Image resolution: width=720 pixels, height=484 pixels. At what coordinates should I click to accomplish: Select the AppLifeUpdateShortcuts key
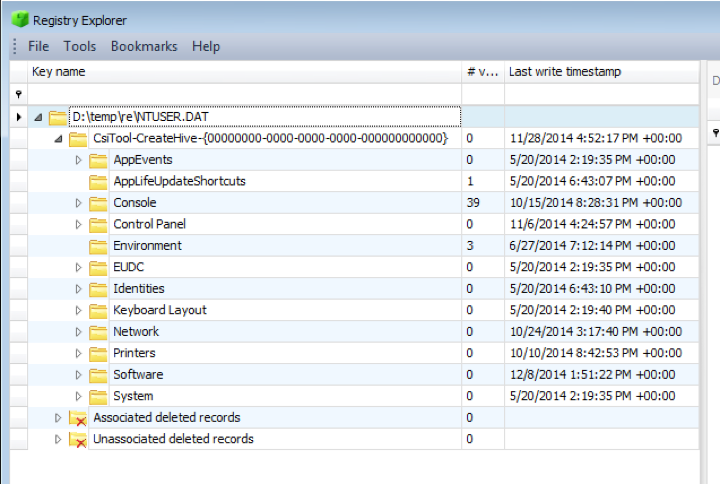(x=179, y=182)
